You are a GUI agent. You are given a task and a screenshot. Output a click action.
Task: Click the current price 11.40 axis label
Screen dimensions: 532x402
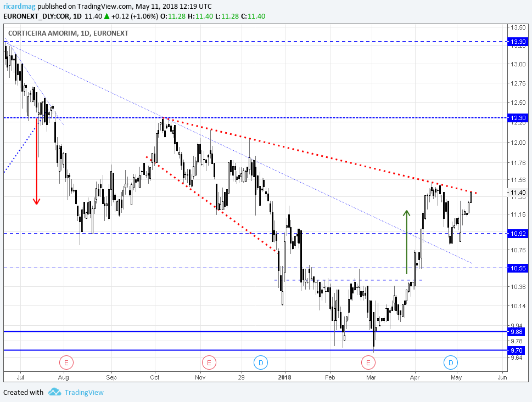518,192
